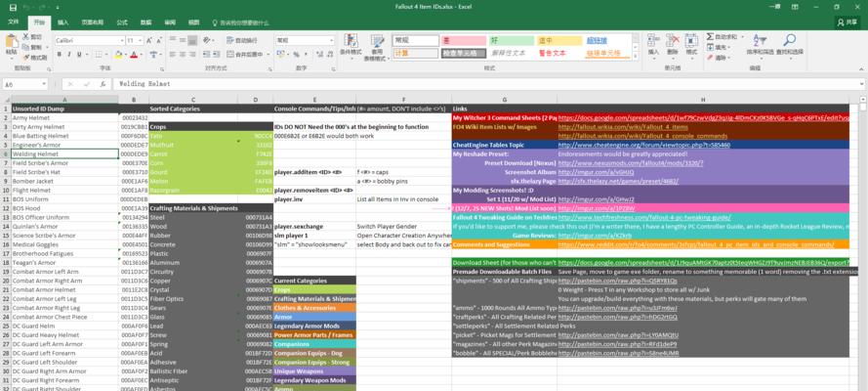
Task: Toggle bold formatting
Action: 60,55
